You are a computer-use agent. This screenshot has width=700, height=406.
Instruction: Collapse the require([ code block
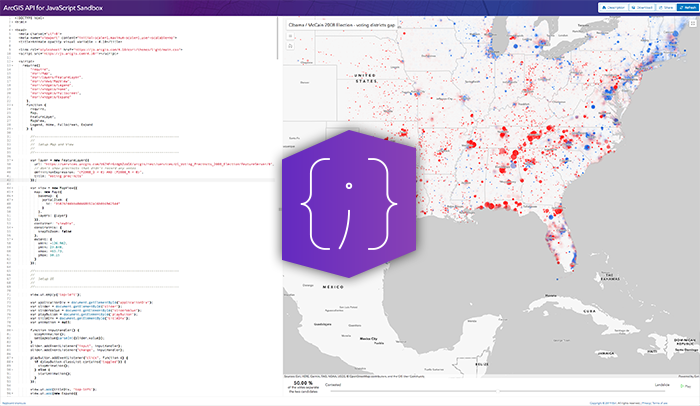click(x=12, y=65)
